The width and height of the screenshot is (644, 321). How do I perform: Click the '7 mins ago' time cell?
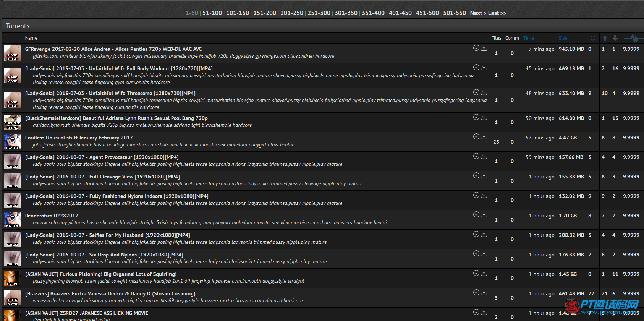click(x=542, y=49)
